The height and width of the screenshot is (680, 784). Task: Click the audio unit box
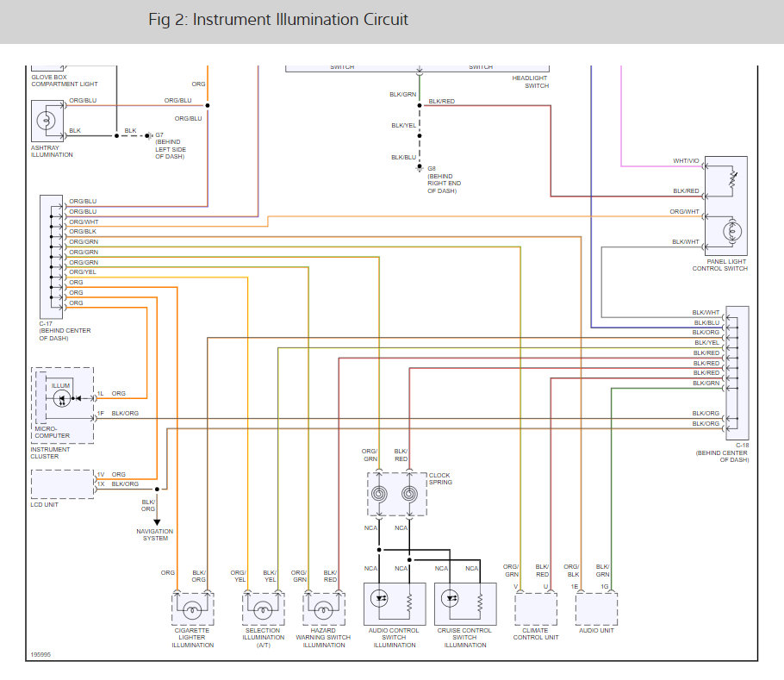click(x=596, y=608)
